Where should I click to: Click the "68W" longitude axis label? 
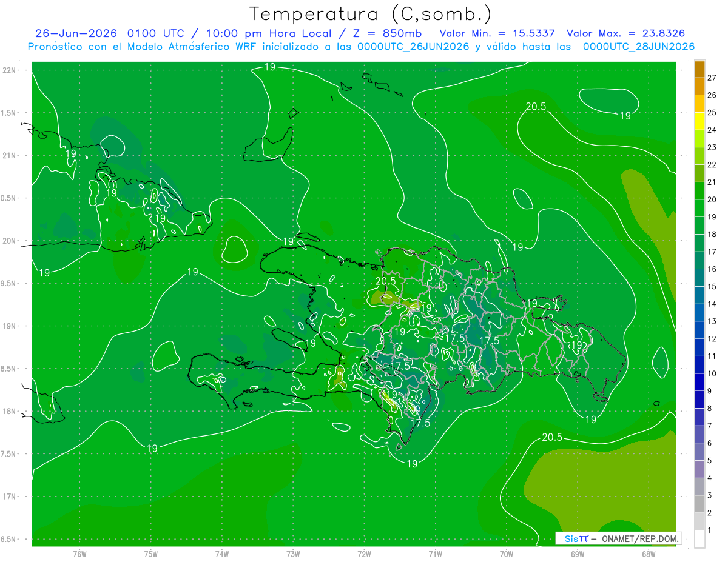click(x=649, y=554)
